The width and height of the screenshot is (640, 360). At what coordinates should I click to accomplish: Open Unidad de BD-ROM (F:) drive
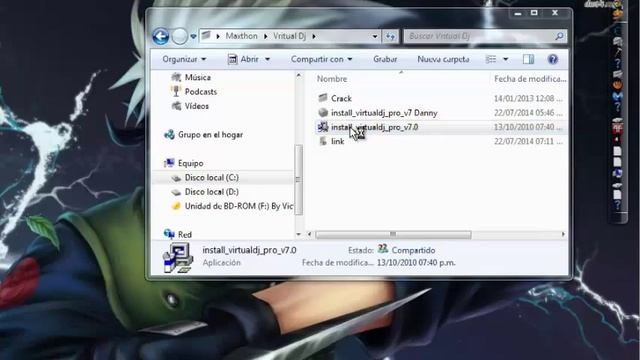point(239,206)
